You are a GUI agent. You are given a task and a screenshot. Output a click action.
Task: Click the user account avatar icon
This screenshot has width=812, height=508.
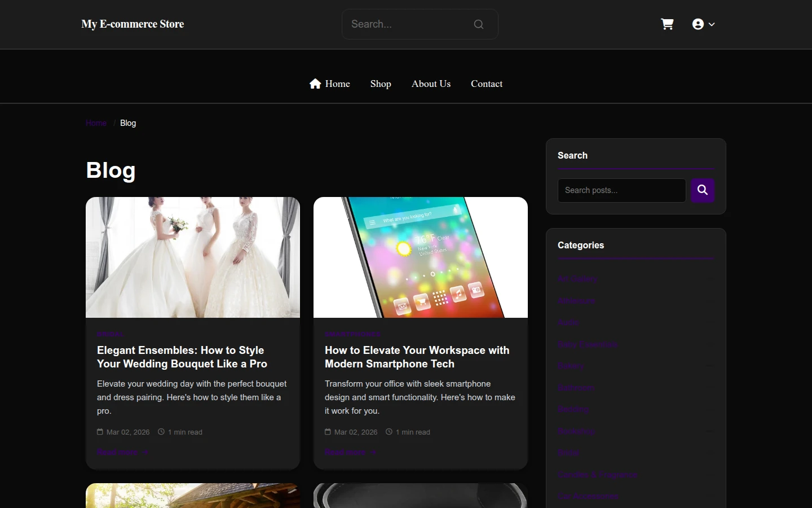(698, 24)
